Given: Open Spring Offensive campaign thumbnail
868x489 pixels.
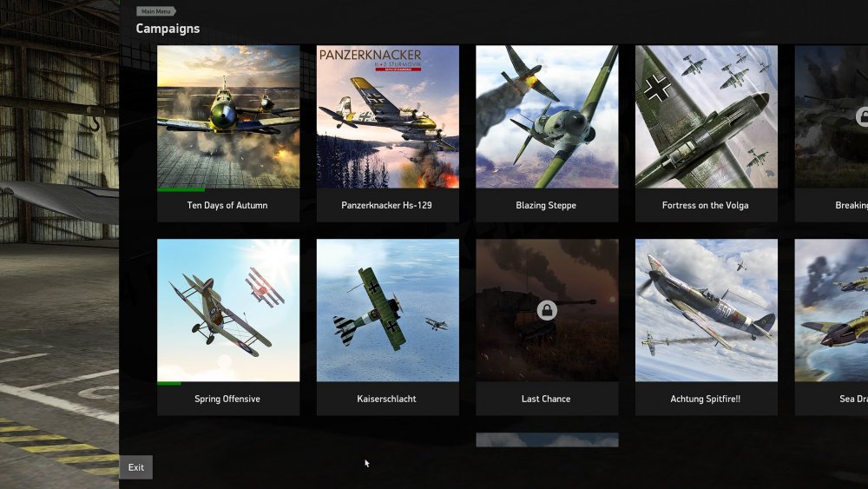Looking at the screenshot, I should (228, 310).
